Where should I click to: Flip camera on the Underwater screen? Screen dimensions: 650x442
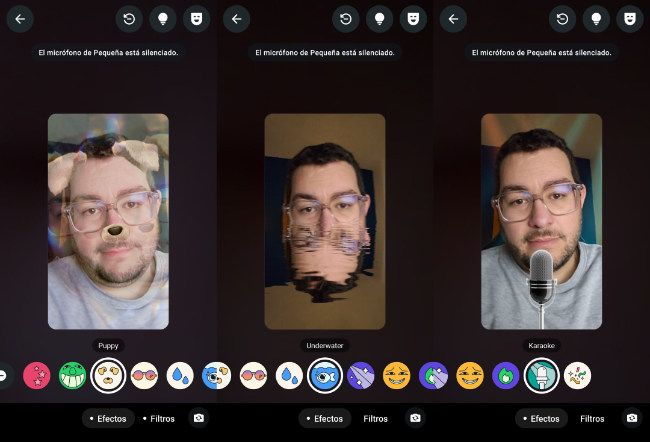(x=415, y=418)
